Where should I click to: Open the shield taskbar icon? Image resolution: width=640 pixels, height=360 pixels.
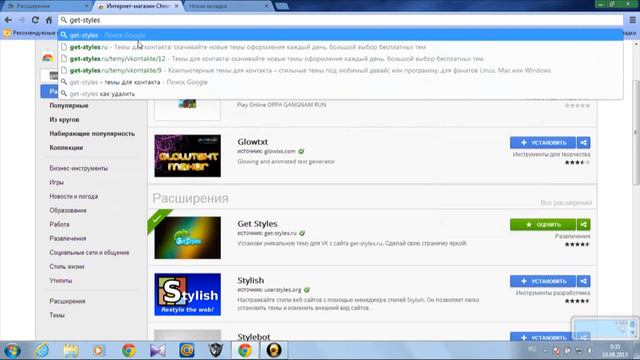tap(216, 351)
